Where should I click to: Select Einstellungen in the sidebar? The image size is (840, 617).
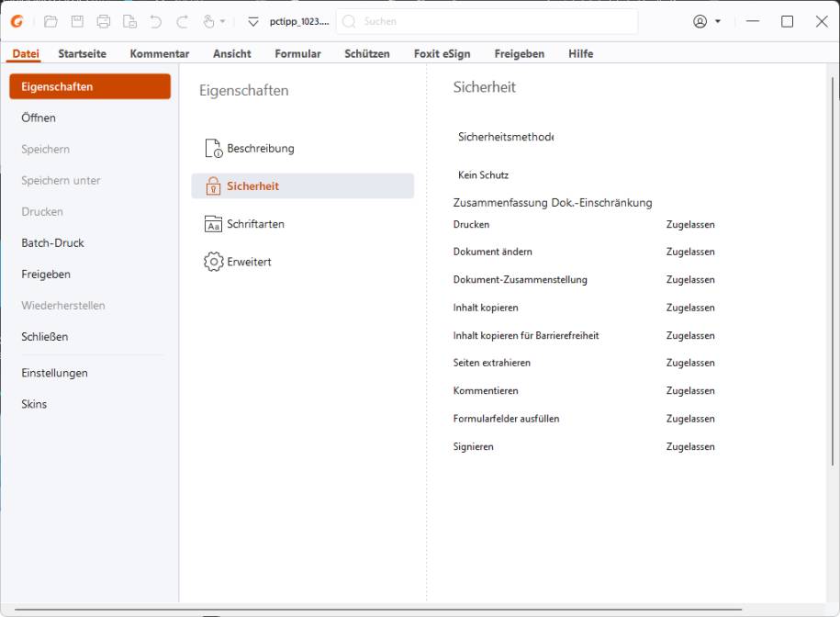tap(54, 372)
